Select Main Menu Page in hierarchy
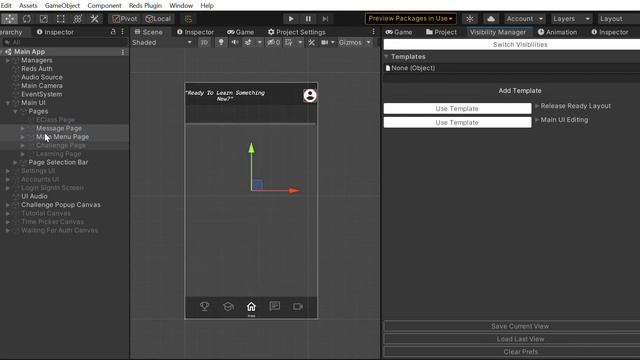 [62, 137]
